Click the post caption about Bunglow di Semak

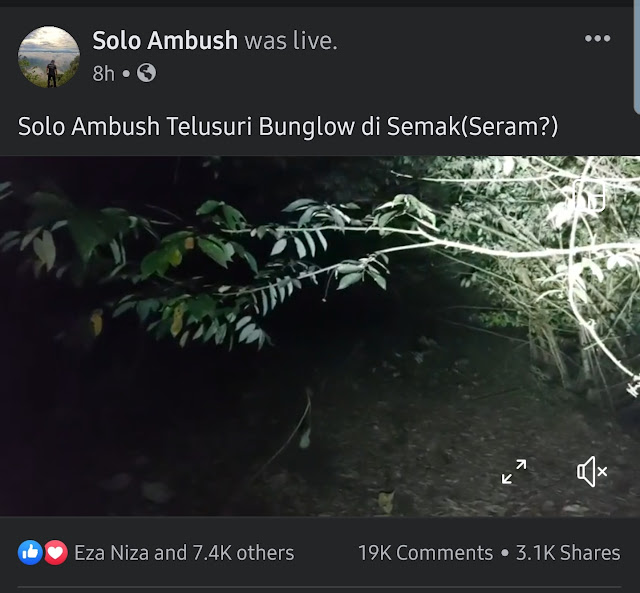pyautogui.click(x=288, y=126)
